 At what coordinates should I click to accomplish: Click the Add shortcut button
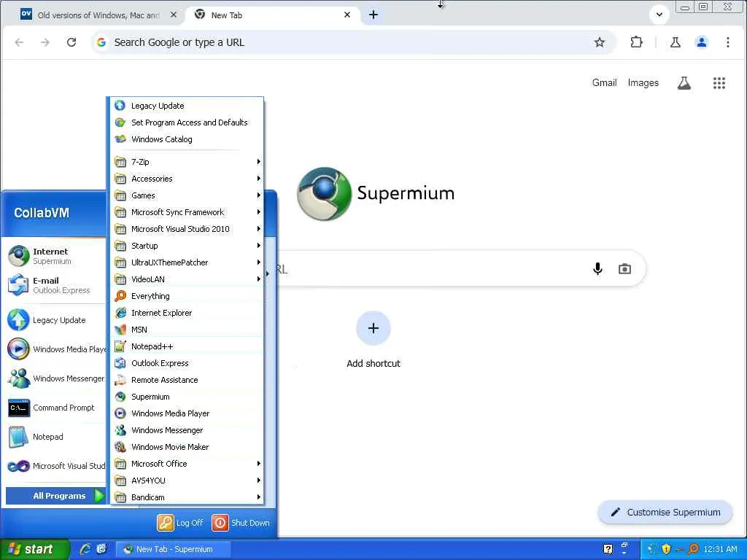click(x=373, y=340)
